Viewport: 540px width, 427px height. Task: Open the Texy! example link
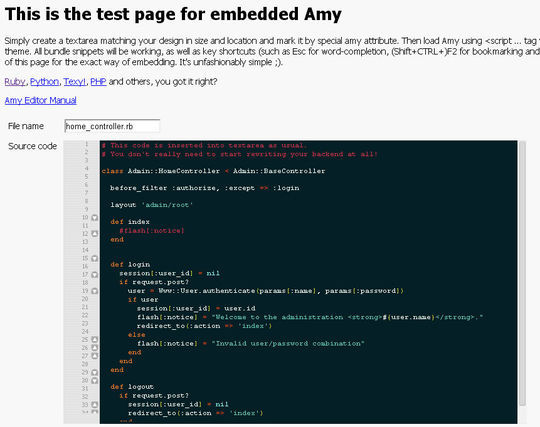(74, 82)
